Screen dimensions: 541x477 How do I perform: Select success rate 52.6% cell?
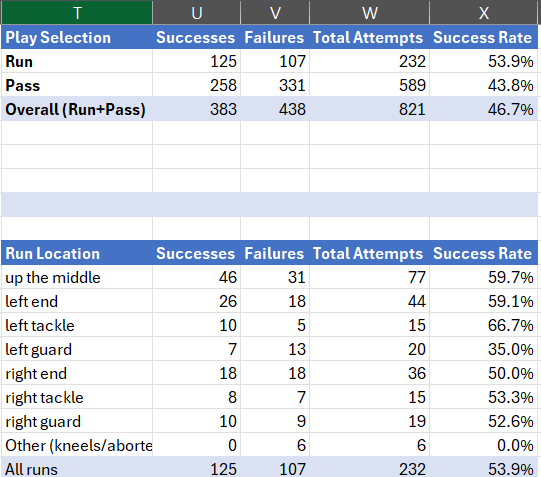(484, 421)
